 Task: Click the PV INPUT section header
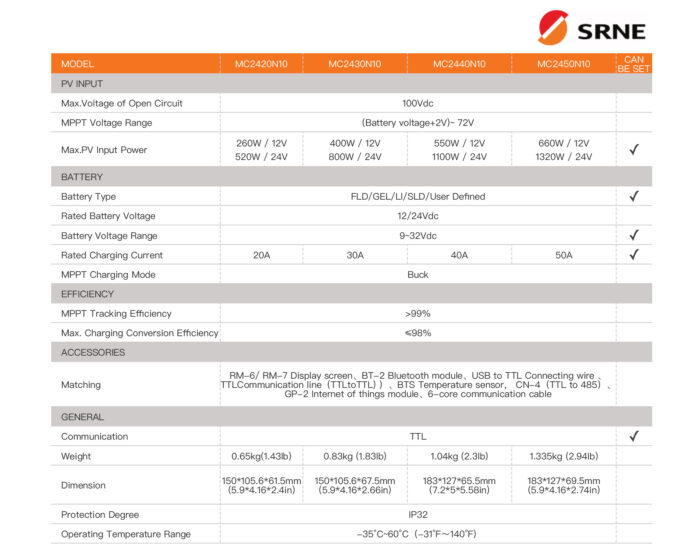tap(351, 84)
